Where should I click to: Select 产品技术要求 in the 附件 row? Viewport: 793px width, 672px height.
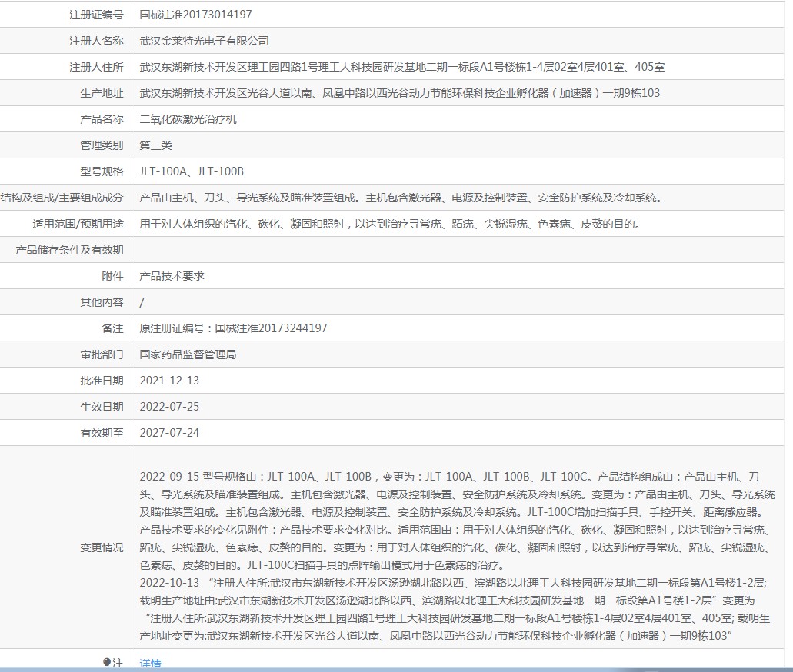coord(172,276)
